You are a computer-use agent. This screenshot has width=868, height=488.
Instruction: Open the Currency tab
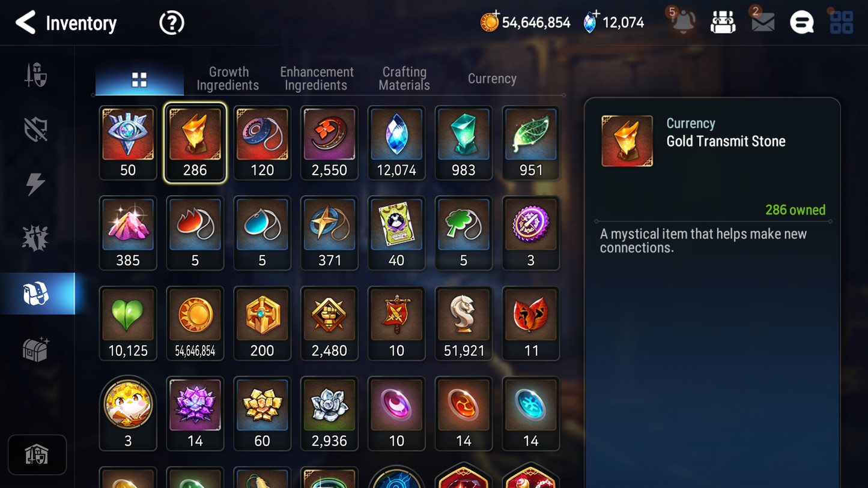click(x=492, y=79)
